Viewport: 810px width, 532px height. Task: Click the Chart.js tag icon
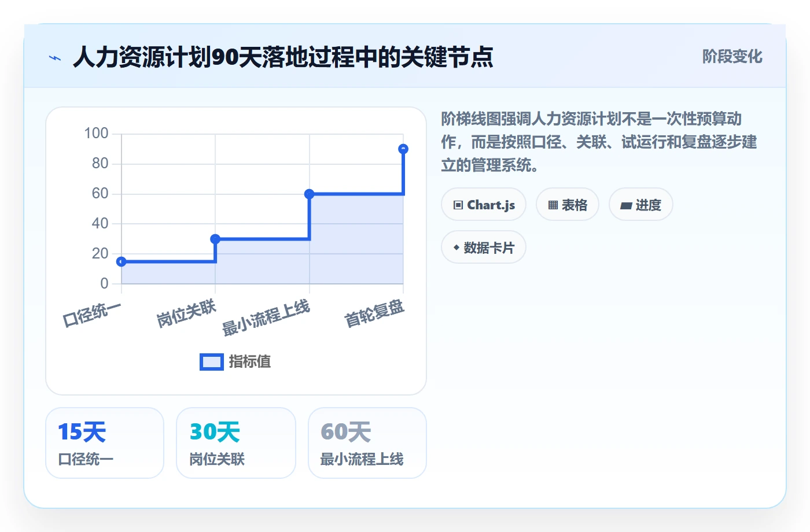(x=458, y=205)
